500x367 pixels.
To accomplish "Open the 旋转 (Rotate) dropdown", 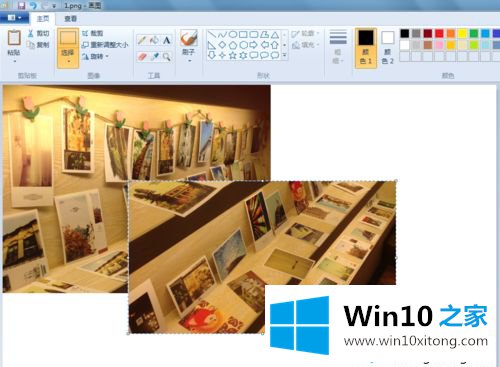I will pos(95,56).
